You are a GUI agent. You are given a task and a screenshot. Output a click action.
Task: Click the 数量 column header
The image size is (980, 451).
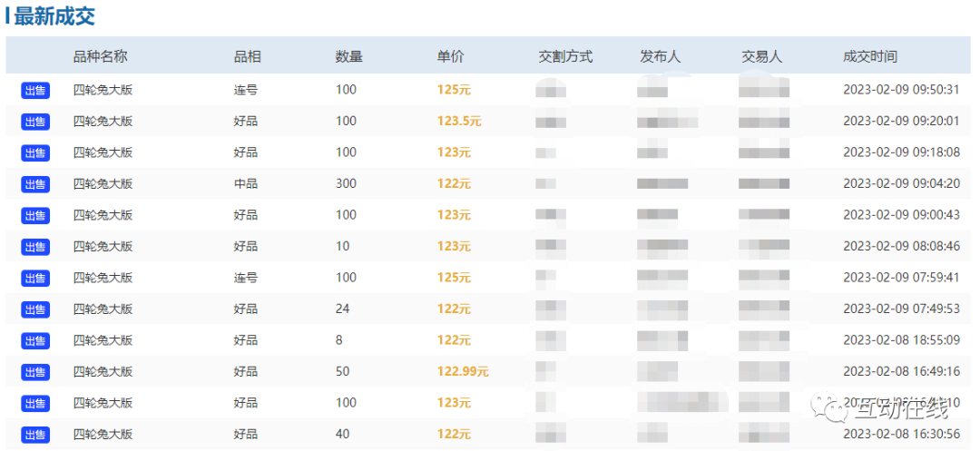tap(348, 56)
